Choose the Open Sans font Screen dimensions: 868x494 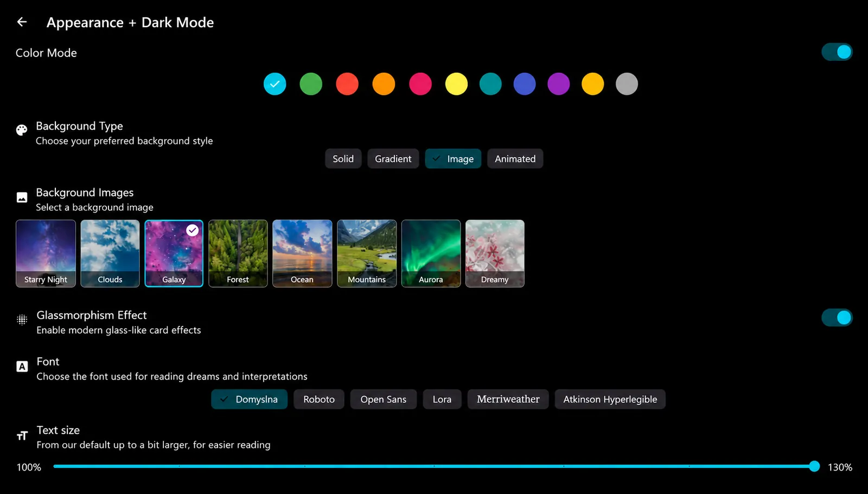click(384, 399)
